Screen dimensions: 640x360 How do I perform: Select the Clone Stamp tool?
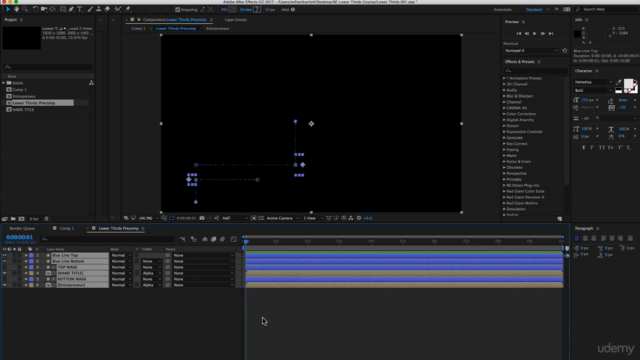[x=98, y=9]
